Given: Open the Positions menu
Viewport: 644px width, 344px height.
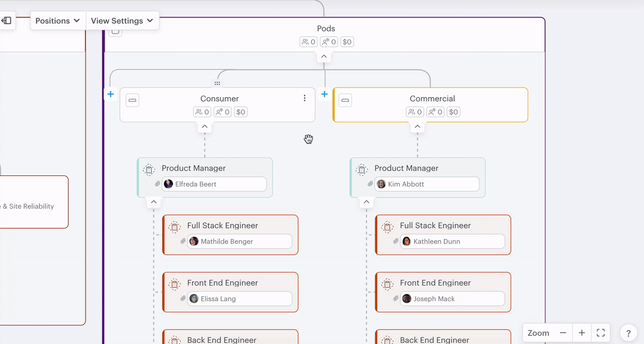Looking at the screenshot, I should (57, 21).
